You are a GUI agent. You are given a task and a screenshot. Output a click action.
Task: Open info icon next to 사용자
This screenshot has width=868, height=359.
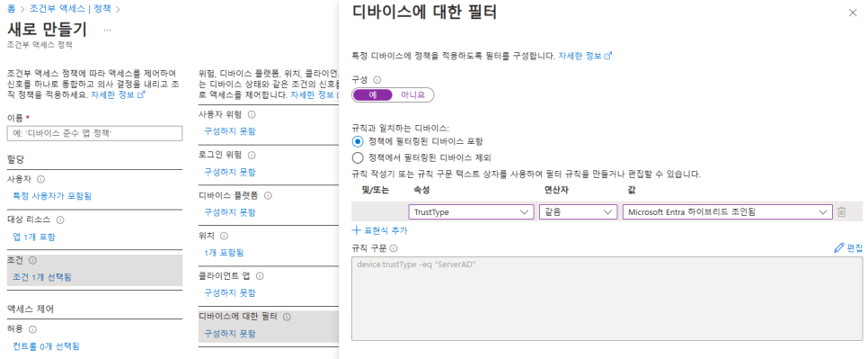(41, 180)
